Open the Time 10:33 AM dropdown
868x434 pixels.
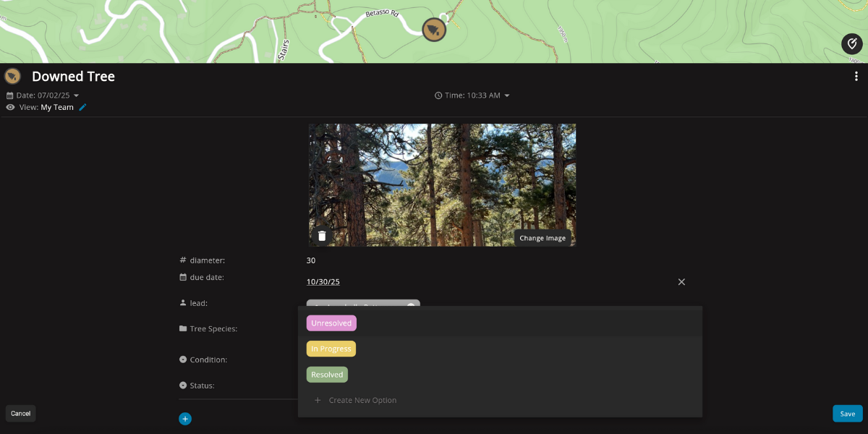(472, 95)
